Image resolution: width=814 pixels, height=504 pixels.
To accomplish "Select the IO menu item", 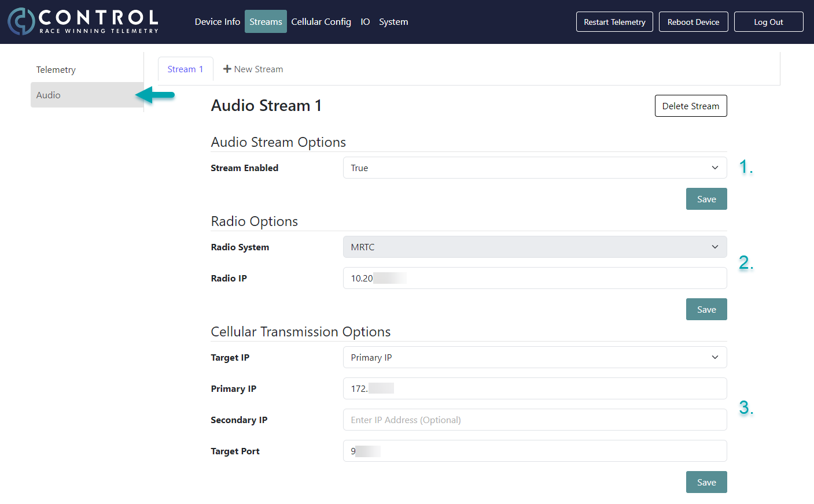I will tap(365, 21).
